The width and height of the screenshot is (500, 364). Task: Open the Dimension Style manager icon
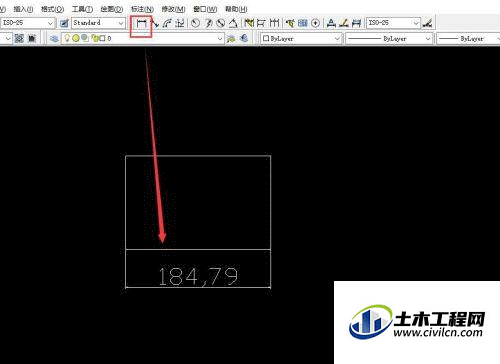(x=427, y=23)
